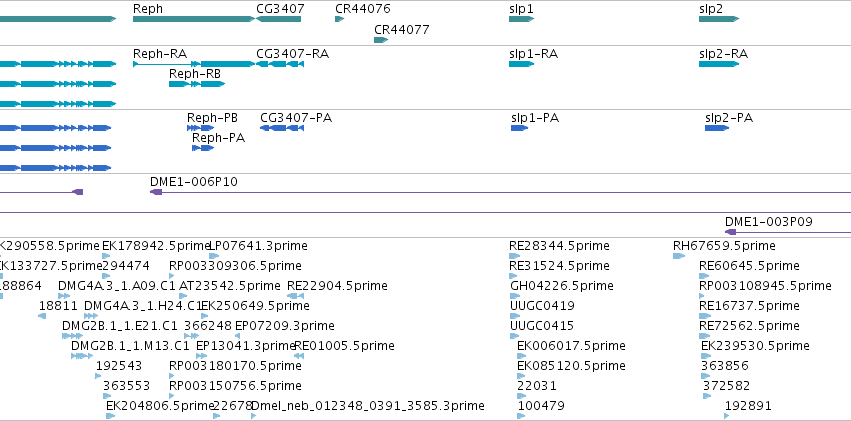Click the RP003150756.5prime EST arrow
This screenshot has height=421, width=851.
[x=173, y=397]
